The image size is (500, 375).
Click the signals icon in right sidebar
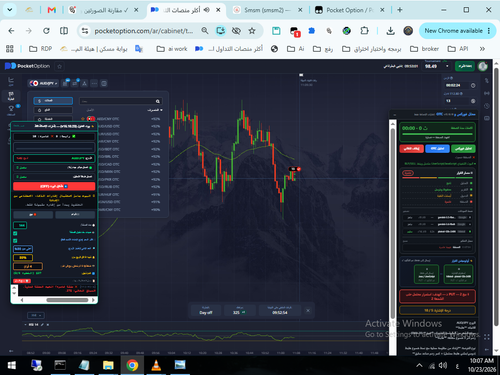pyautogui.click(x=487, y=93)
